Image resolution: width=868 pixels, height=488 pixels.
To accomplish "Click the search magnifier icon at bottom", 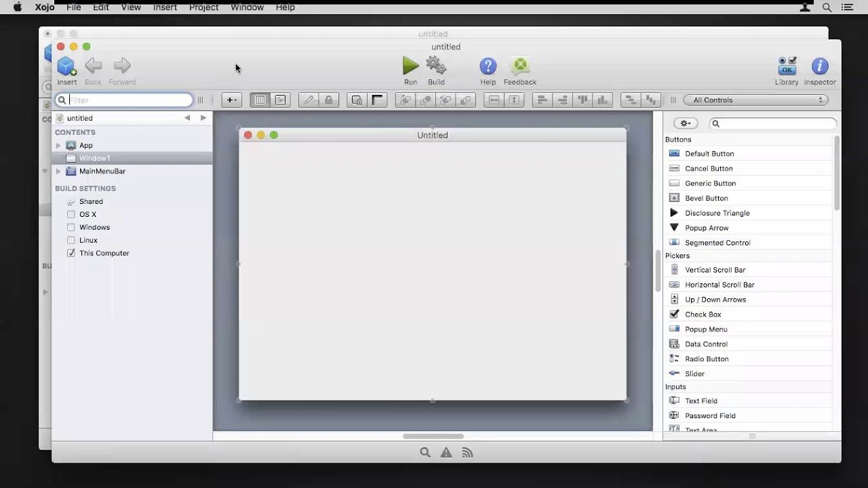I will (425, 453).
